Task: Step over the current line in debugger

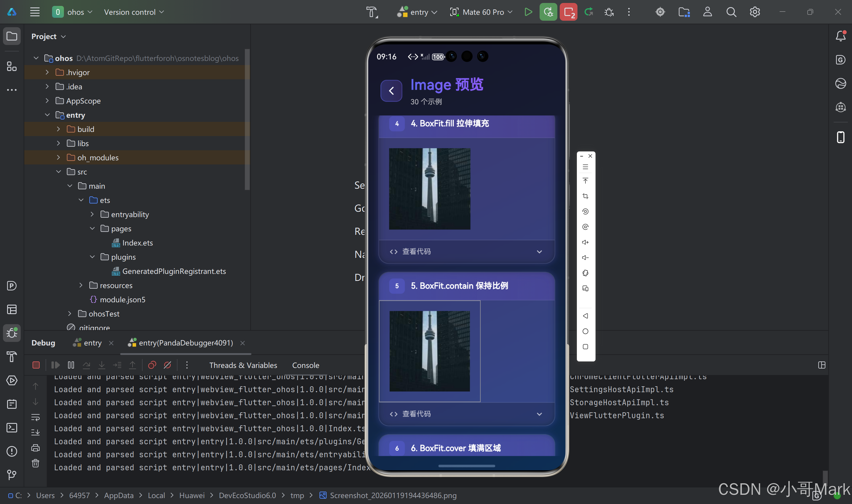Action: (87, 365)
